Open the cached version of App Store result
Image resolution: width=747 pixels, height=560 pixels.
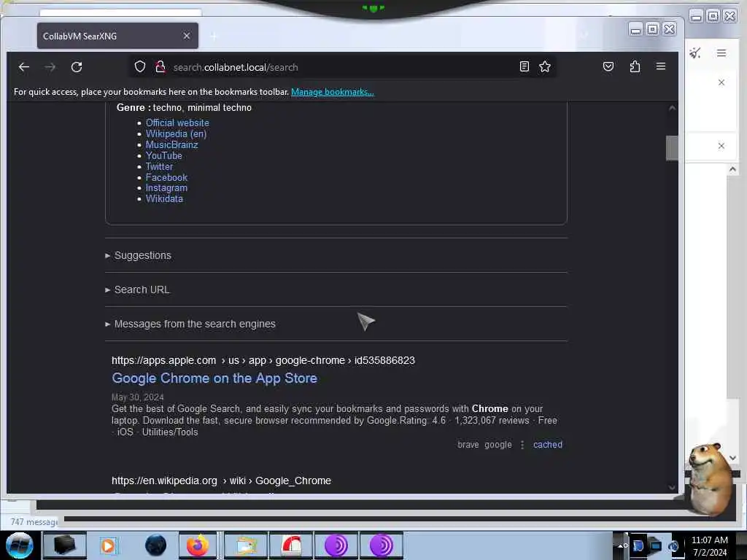coord(547,445)
